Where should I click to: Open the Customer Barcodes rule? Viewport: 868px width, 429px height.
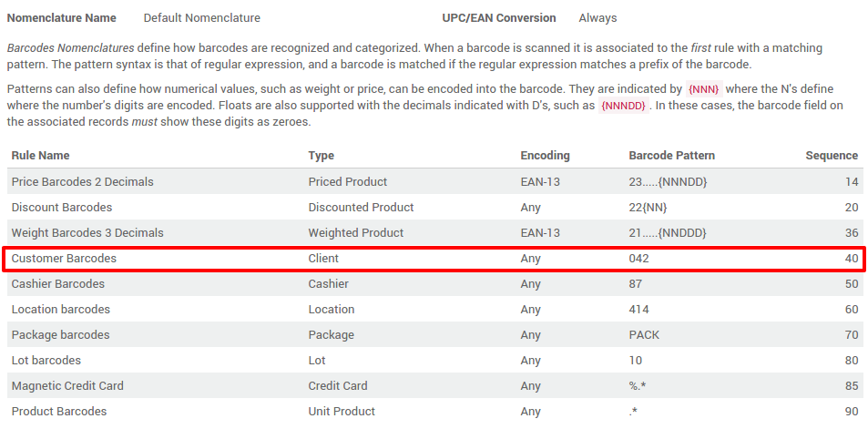[64, 259]
